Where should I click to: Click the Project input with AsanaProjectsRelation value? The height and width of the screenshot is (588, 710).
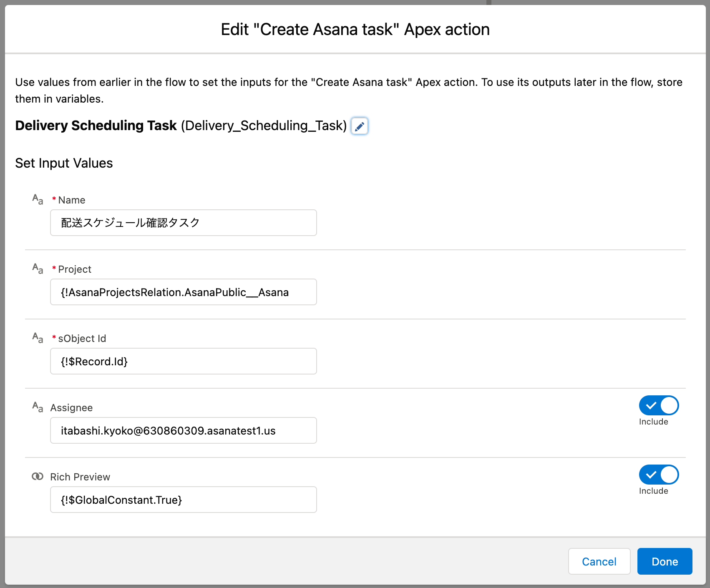pyautogui.click(x=183, y=292)
